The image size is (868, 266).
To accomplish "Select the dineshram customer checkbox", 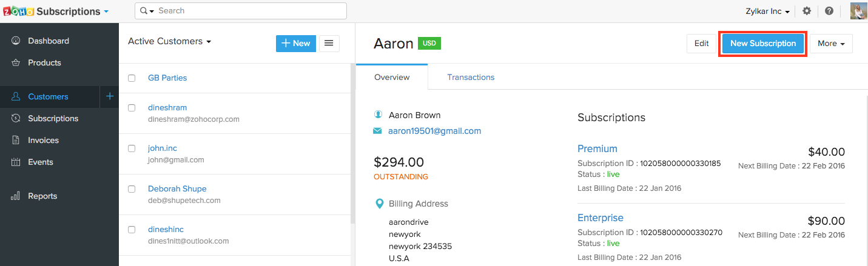I will click(x=132, y=108).
